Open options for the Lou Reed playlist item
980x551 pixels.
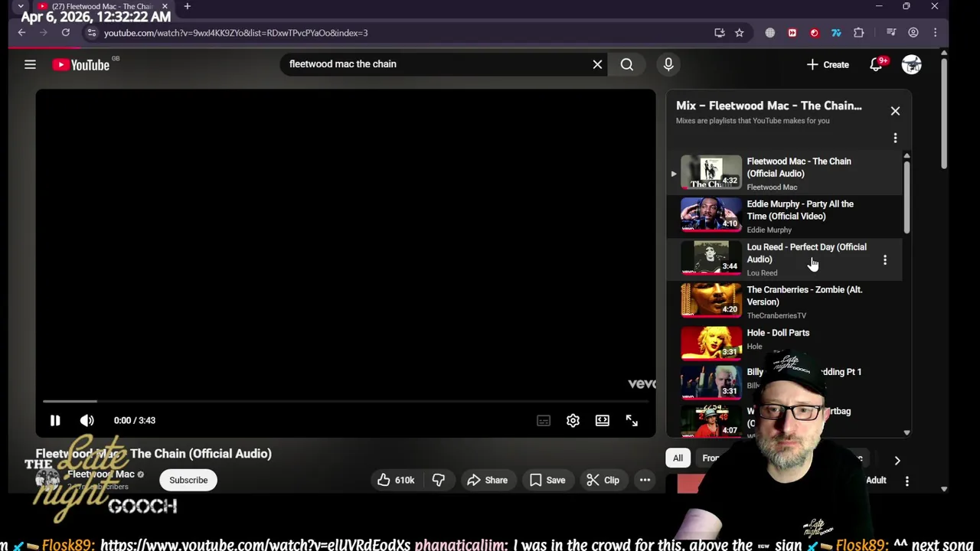point(885,260)
